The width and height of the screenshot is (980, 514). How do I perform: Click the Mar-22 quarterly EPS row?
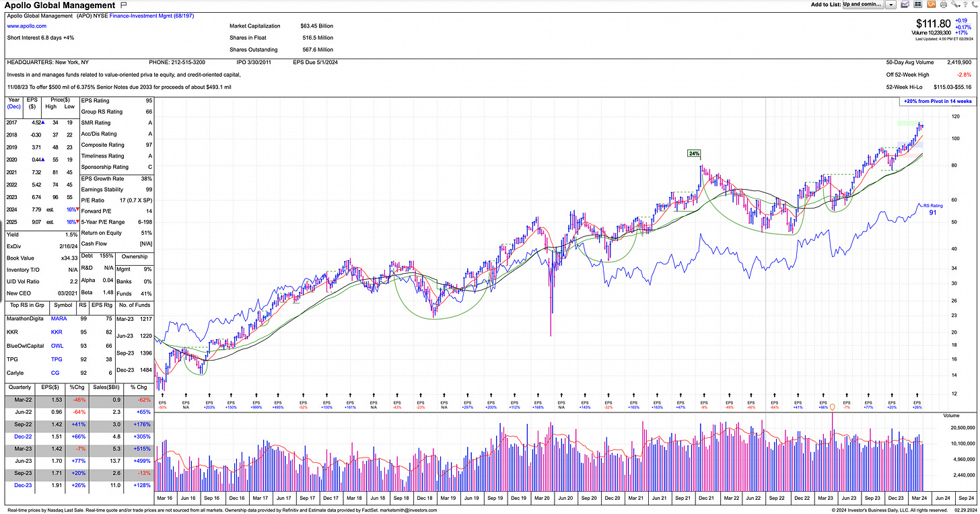(79, 400)
